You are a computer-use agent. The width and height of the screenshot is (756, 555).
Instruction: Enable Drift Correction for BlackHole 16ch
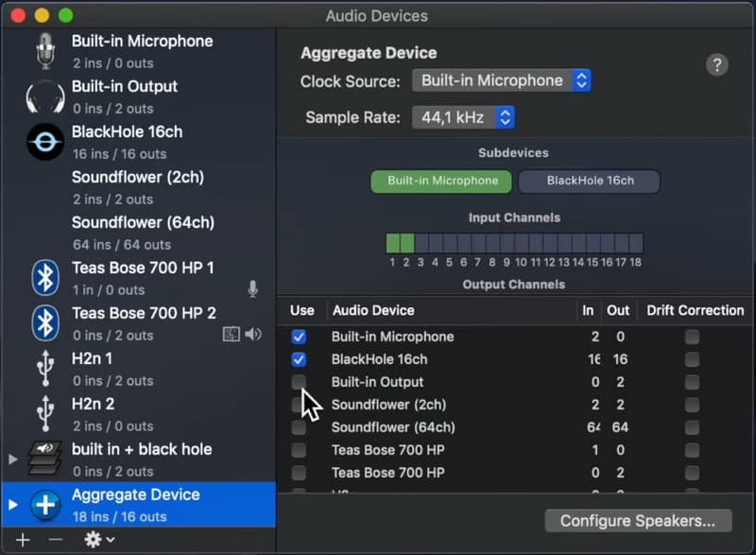tap(692, 359)
